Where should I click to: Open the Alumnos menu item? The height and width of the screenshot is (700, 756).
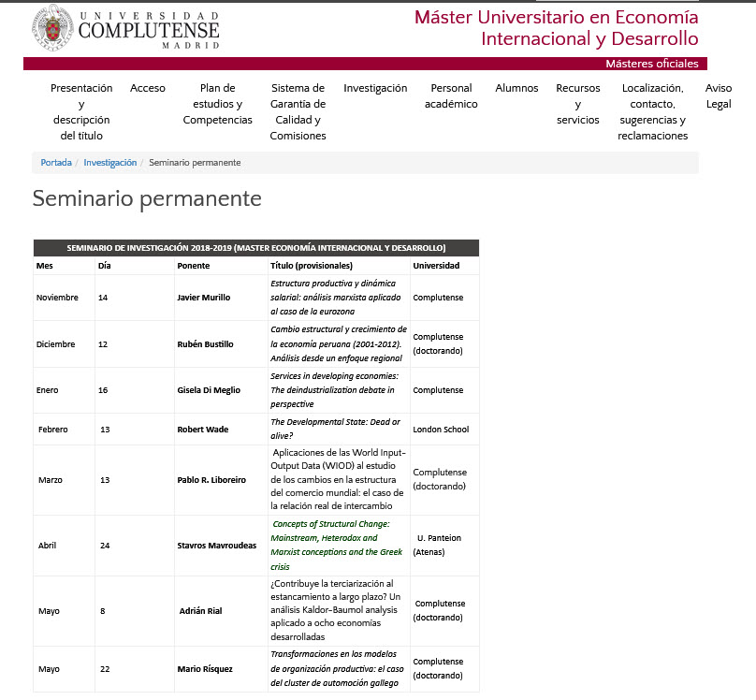pyautogui.click(x=516, y=88)
